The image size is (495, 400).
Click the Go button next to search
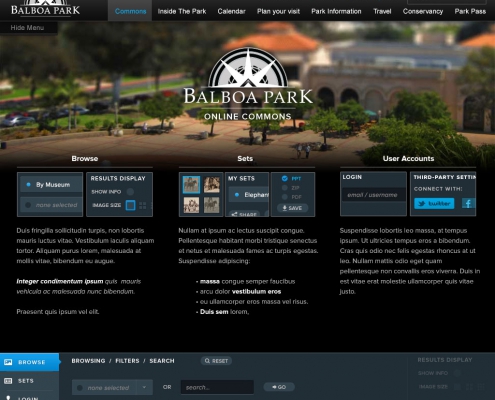[279, 387]
